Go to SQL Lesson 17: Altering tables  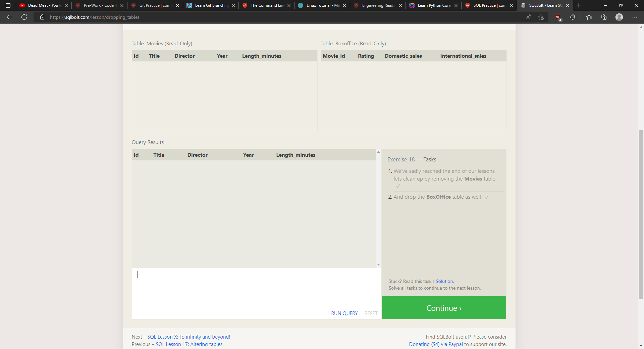[x=189, y=344]
